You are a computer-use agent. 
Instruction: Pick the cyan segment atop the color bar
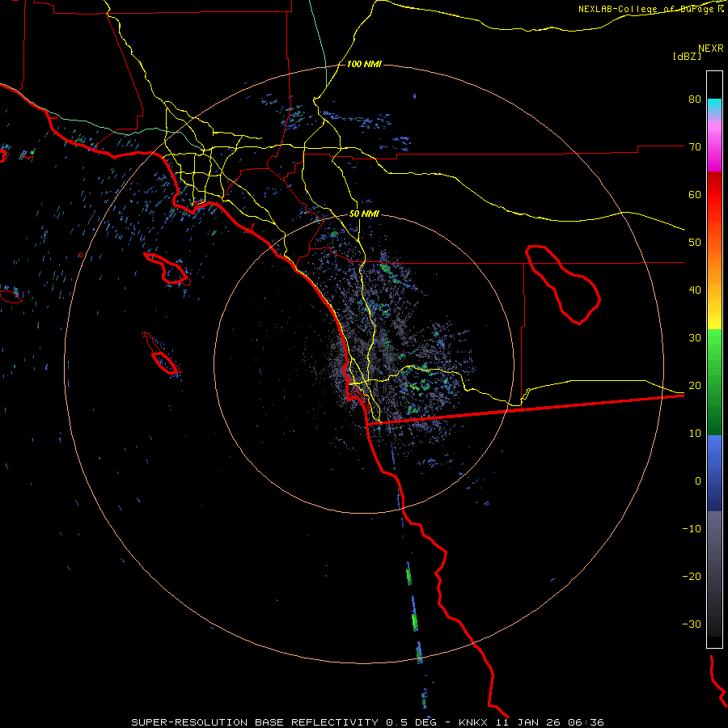[x=714, y=105]
